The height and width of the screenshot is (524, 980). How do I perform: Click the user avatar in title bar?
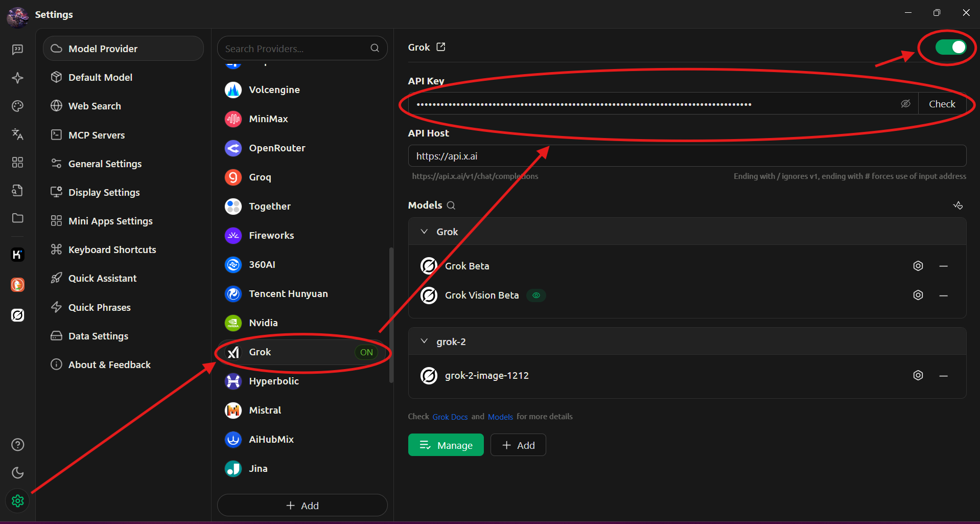18,16
